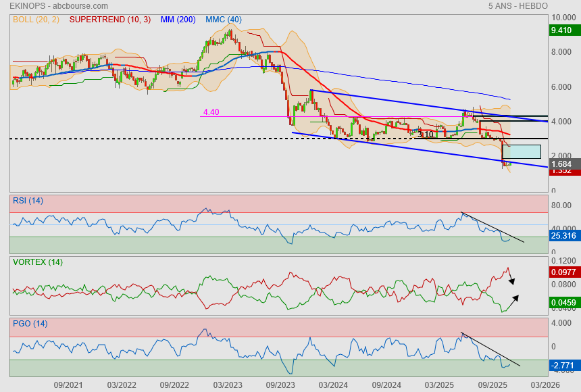The image size is (581, 392).
Task: Select the grey 1.684 current price tag
Action: coord(561,164)
